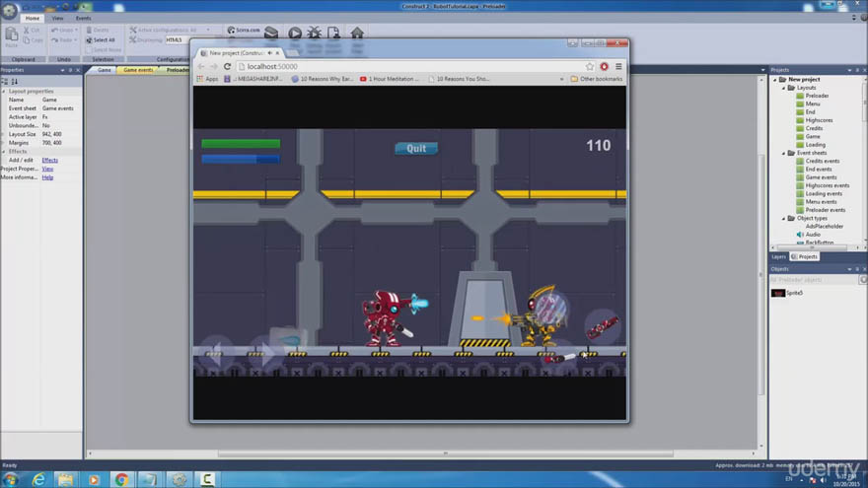Click the Objects panel filter field
Image resolution: width=868 pixels, height=488 pixels.
point(814,280)
